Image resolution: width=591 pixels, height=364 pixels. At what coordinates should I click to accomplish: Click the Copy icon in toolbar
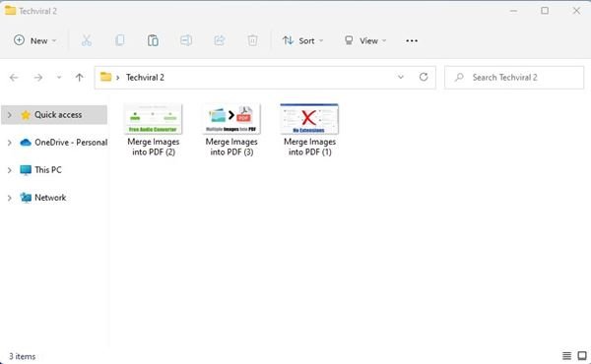point(120,40)
